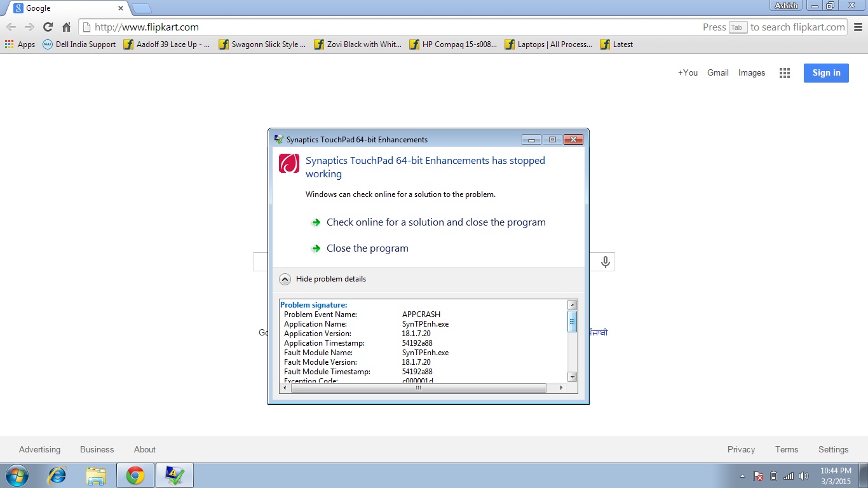
Task: Minimize the Synaptics error dialog
Action: 531,139
